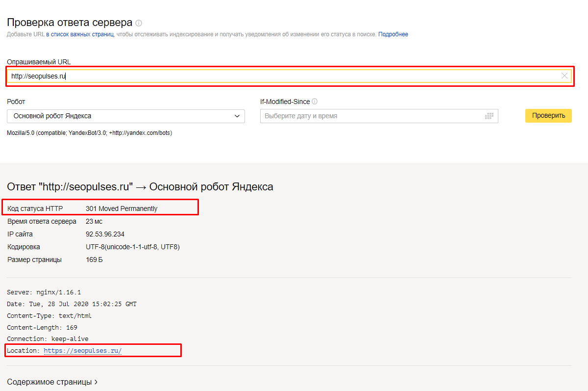Click Content-Length: 169 header line

[x=42, y=327]
